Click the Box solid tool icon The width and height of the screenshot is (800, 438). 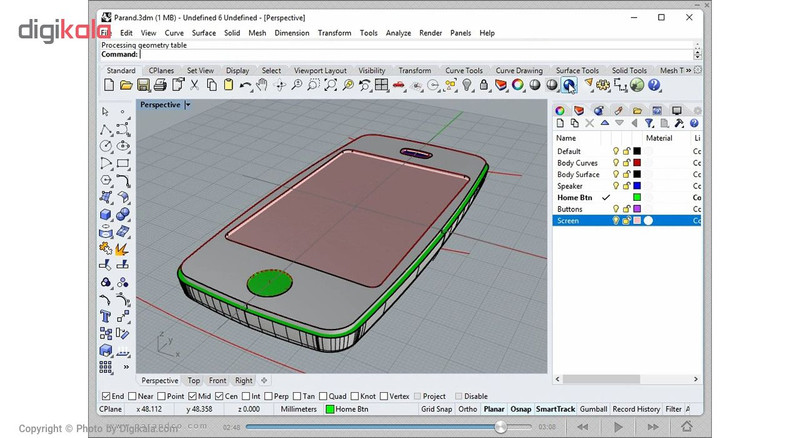pos(106,214)
